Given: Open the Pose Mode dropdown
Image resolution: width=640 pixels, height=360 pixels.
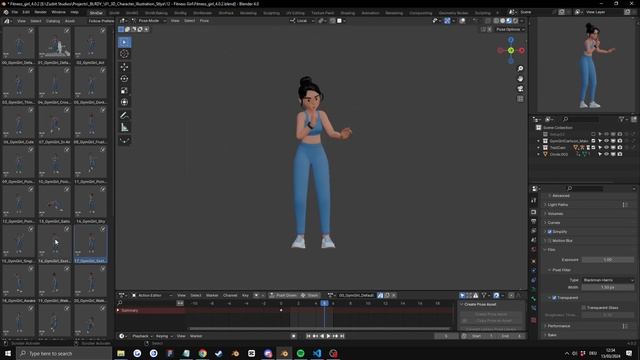Looking at the screenshot, I should (x=149, y=20).
